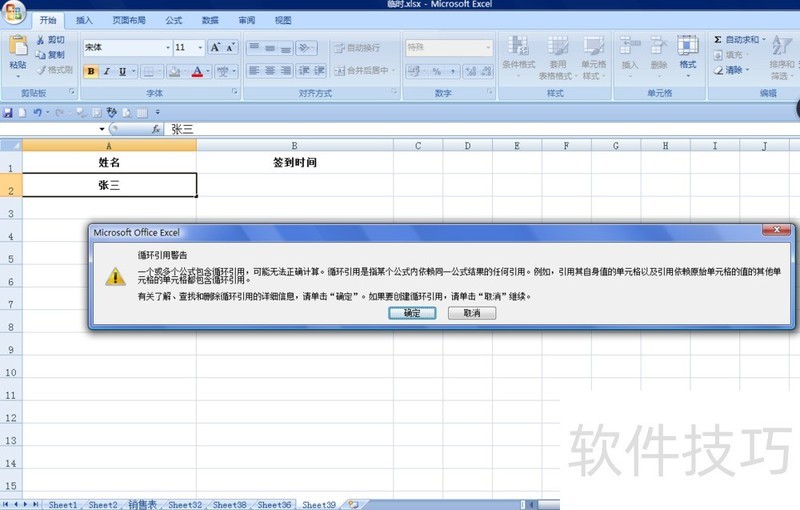
Task: Open 排序和筛选 sort and filter
Action: coord(782,57)
